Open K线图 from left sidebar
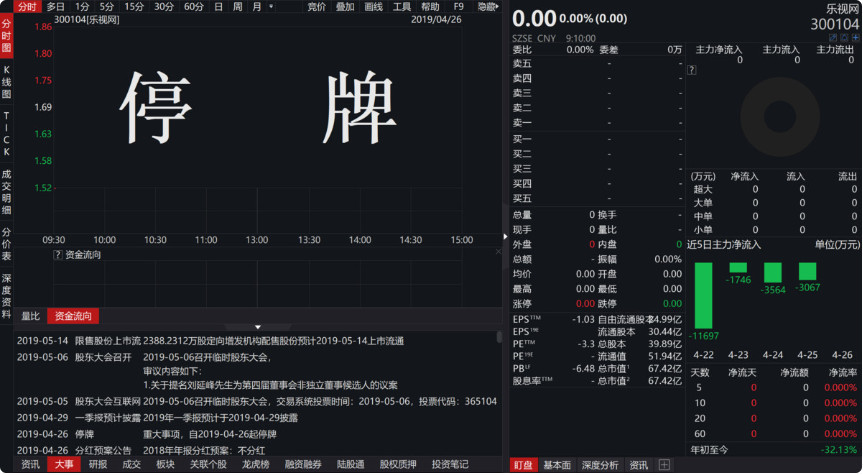The width and height of the screenshot is (863, 475). (x=7, y=82)
